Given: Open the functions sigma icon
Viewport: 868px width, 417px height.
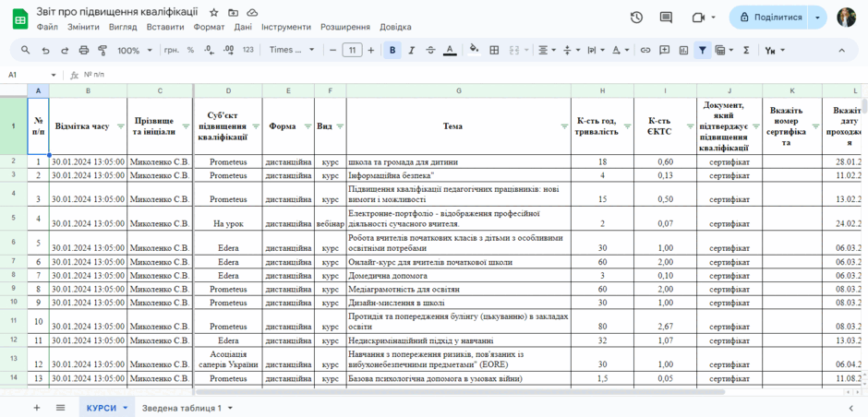Looking at the screenshot, I should point(746,51).
